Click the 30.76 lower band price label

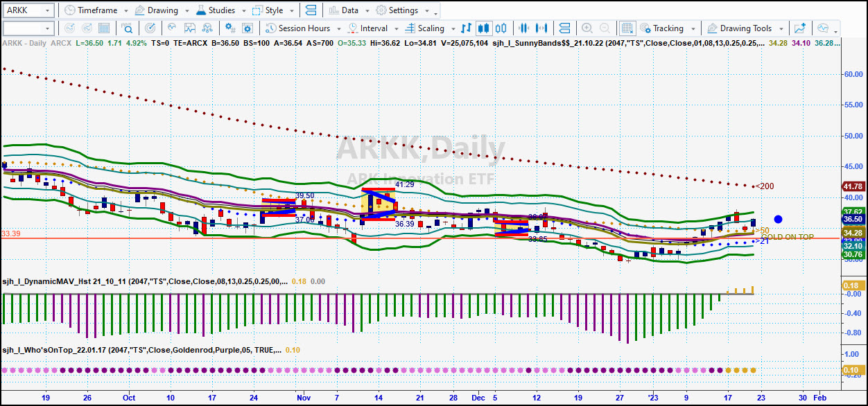[852, 254]
